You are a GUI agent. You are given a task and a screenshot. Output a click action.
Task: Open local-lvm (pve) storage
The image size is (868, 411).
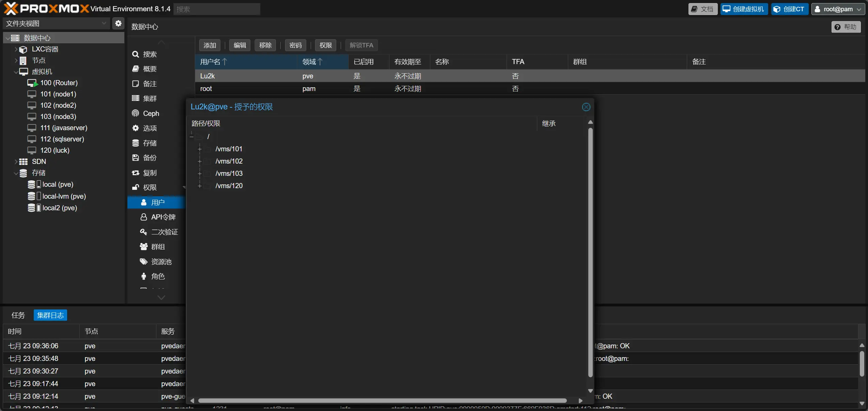64,196
